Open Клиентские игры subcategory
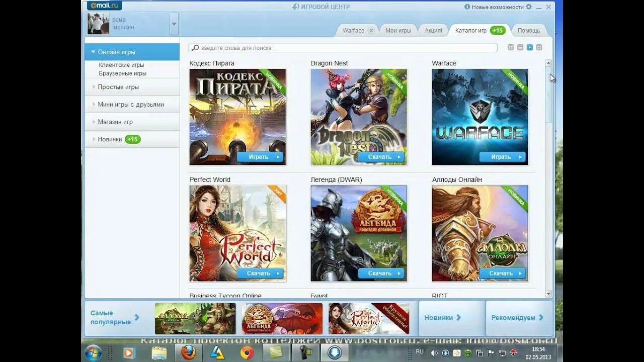The image size is (644, 362). (x=121, y=65)
